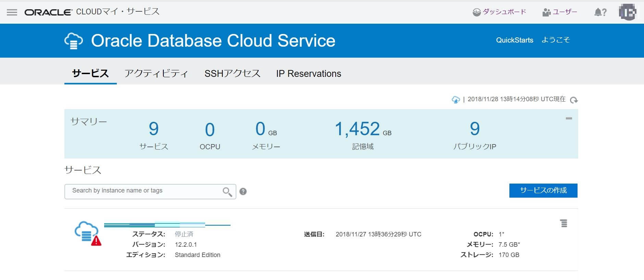Click the メモリー value 7.5 GB*
Viewport: 644px width, 280px height.
click(x=509, y=245)
